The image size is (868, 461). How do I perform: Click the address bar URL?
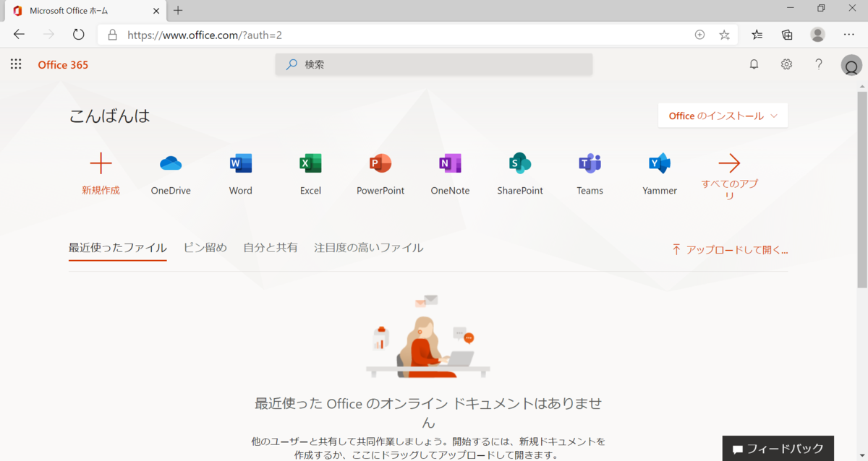click(x=205, y=35)
